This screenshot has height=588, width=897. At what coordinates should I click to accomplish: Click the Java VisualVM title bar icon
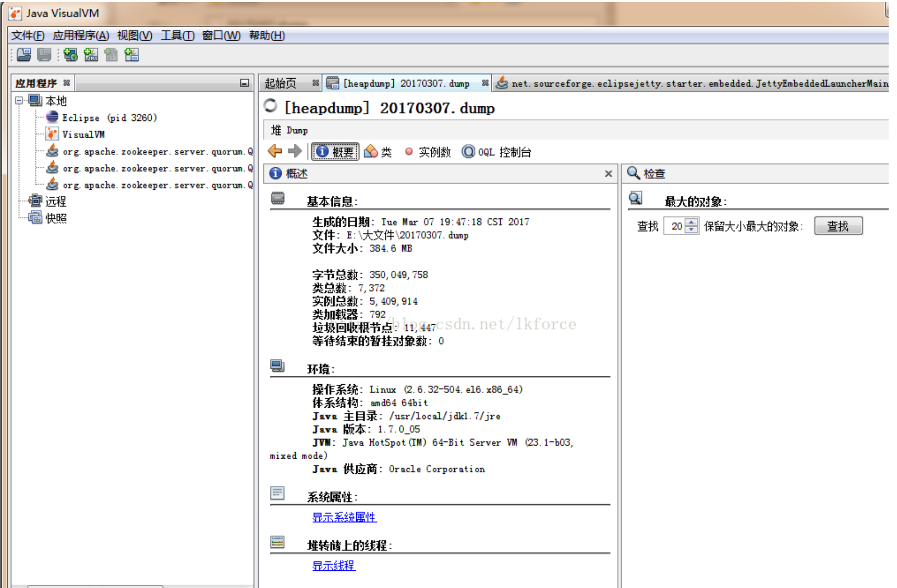pyautogui.click(x=15, y=14)
